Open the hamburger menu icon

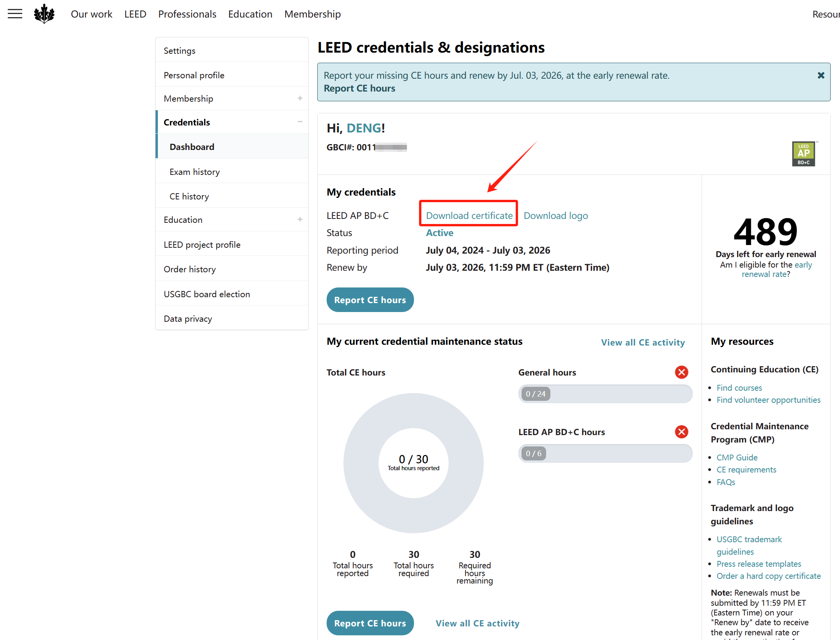15,14
